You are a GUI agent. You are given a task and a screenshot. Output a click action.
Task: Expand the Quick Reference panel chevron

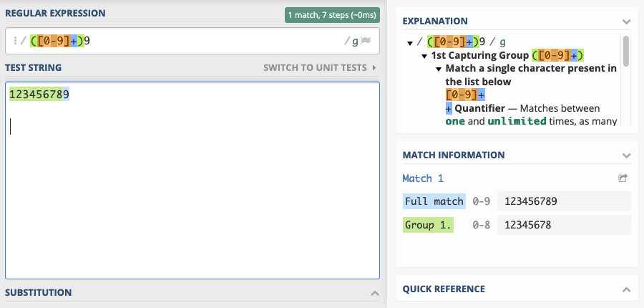click(x=626, y=289)
